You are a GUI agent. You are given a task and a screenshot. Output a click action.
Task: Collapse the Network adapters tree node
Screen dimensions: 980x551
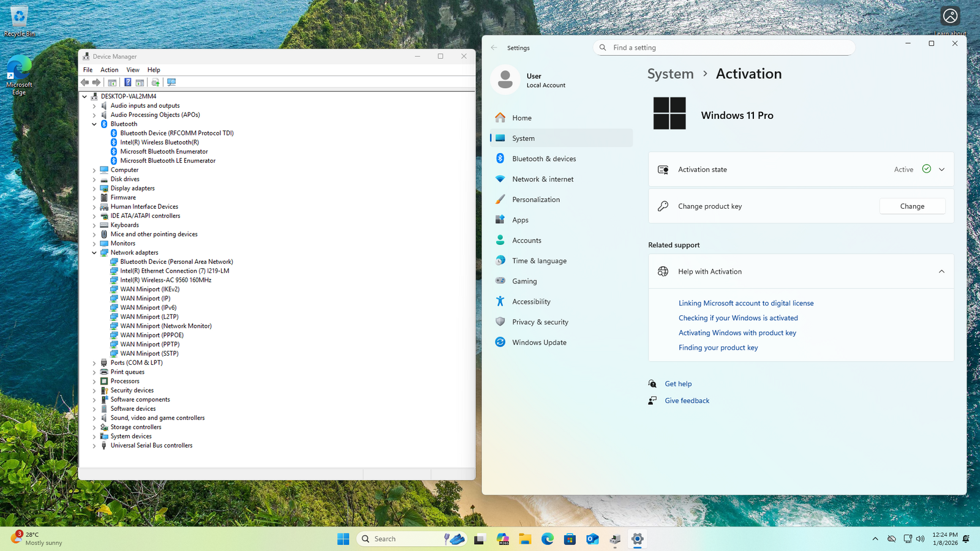[x=94, y=253]
